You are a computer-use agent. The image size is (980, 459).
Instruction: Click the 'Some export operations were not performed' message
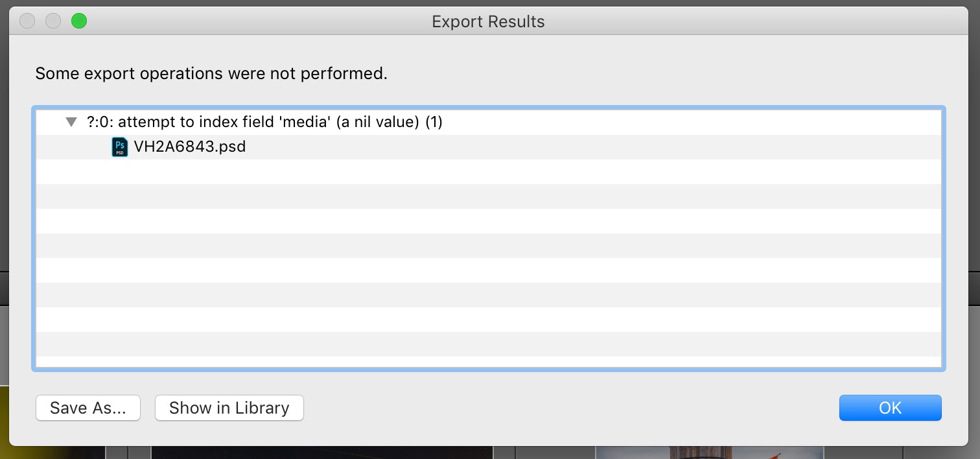211,73
